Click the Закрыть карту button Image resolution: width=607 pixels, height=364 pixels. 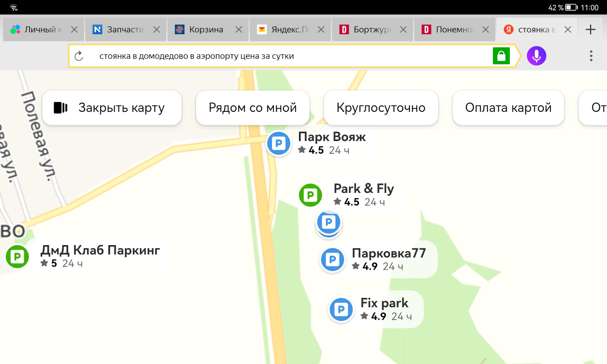pyautogui.click(x=112, y=108)
